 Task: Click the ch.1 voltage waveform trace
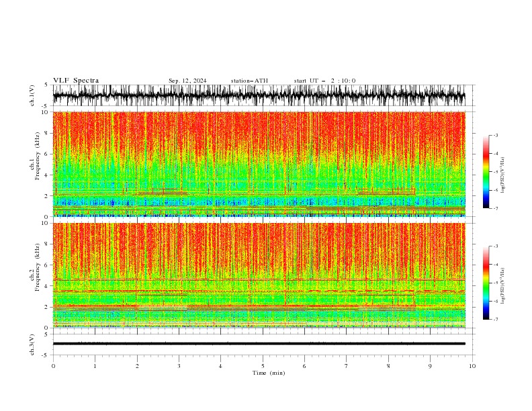tap(259, 95)
